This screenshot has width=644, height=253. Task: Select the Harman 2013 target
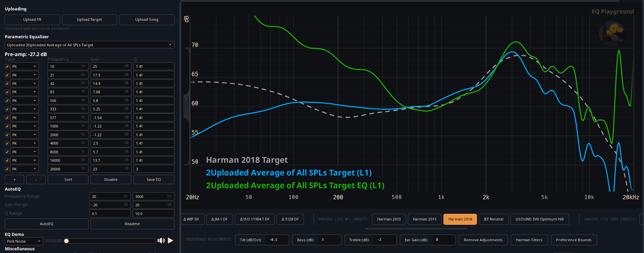click(x=389, y=219)
